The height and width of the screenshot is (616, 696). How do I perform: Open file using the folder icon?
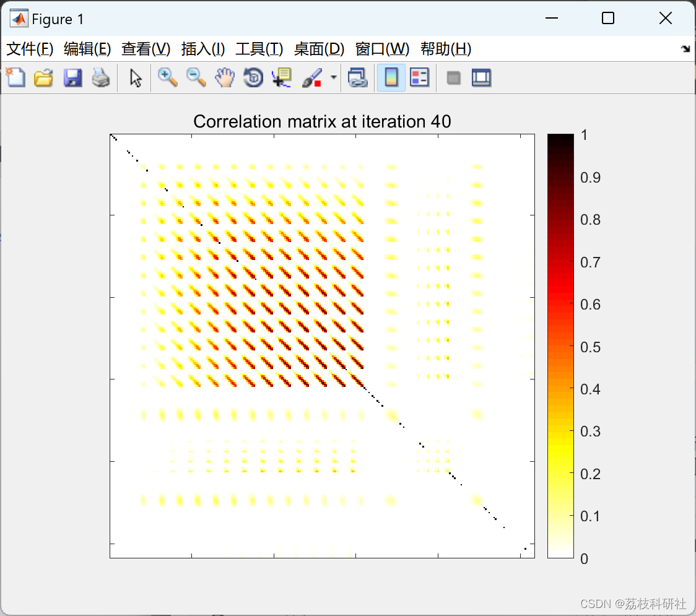tap(43, 77)
